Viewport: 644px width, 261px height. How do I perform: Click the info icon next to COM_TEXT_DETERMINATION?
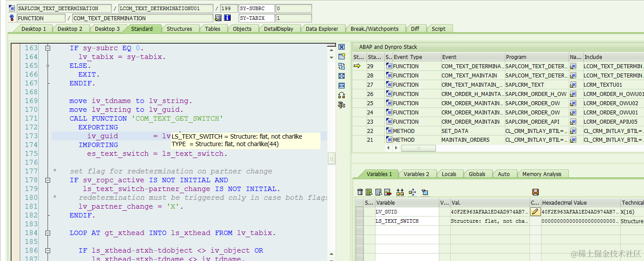click(228, 18)
